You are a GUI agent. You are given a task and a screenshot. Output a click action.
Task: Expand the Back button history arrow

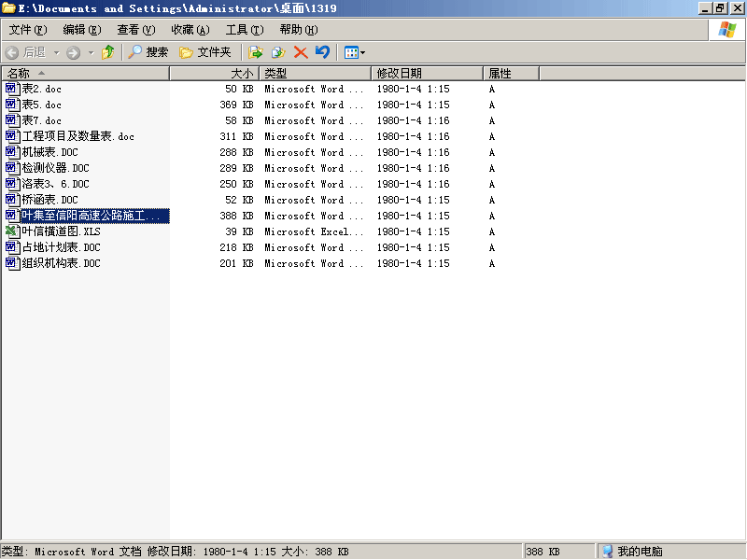click(x=57, y=52)
